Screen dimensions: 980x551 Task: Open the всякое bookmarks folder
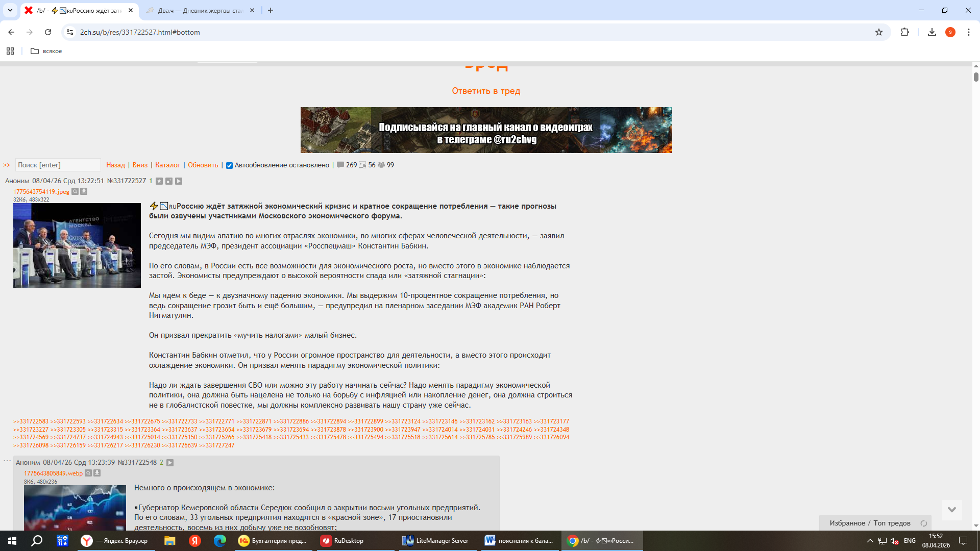[46, 51]
